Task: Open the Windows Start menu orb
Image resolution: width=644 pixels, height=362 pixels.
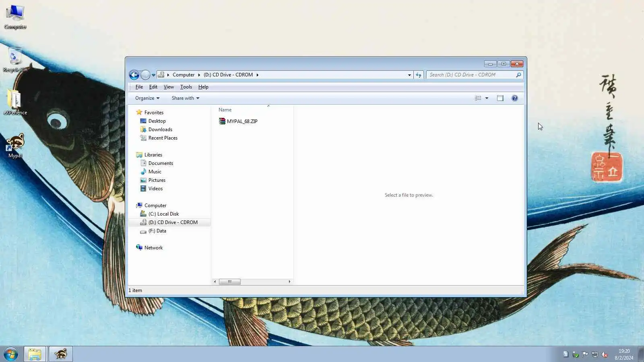Action: pos(11,354)
